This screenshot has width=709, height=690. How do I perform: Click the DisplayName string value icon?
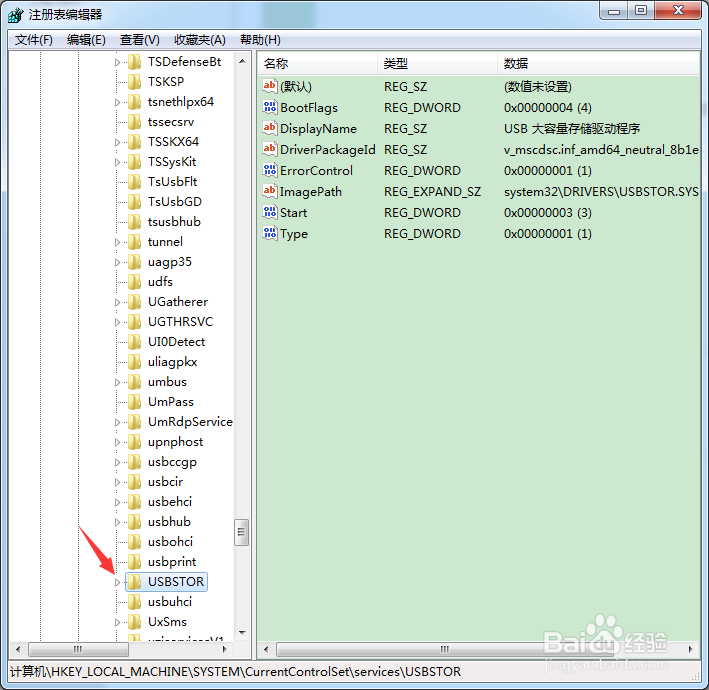point(269,128)
